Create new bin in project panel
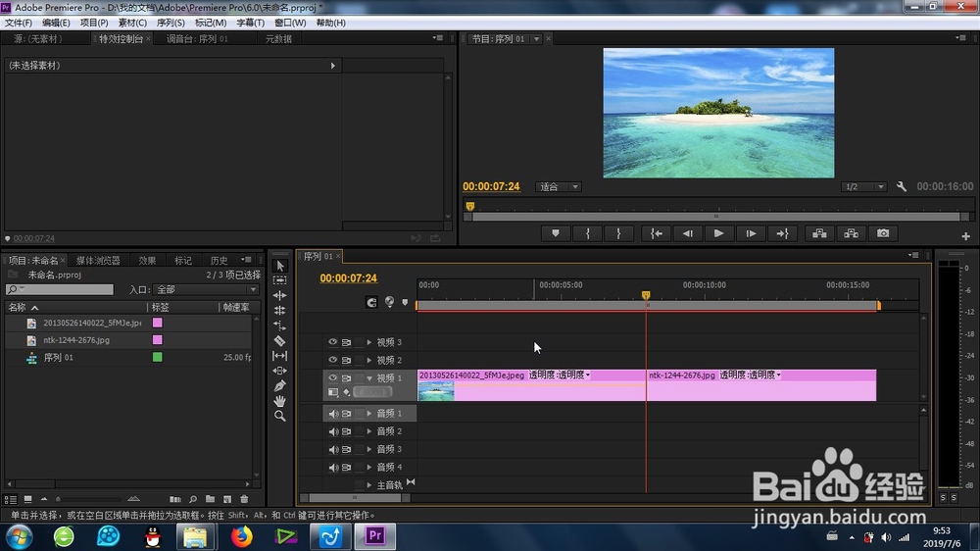This screenshot has height=551, width=980. click(210, 499)
